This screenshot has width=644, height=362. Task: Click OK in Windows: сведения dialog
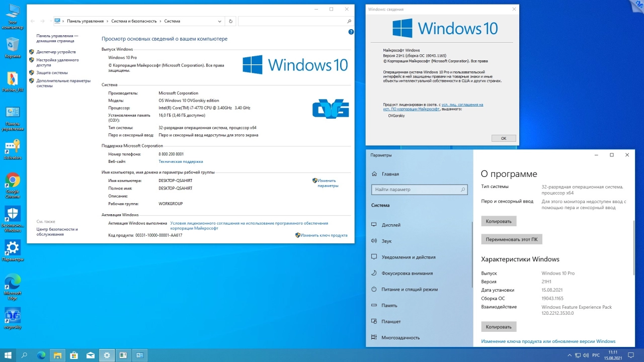click(x=503, y=138)
